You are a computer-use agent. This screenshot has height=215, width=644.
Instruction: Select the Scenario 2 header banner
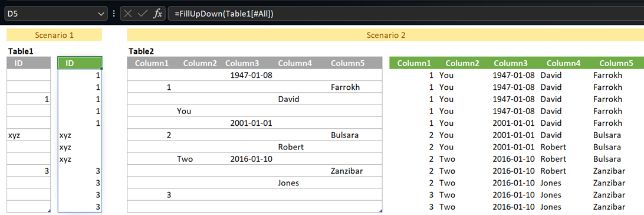click(x=386, y=35)
